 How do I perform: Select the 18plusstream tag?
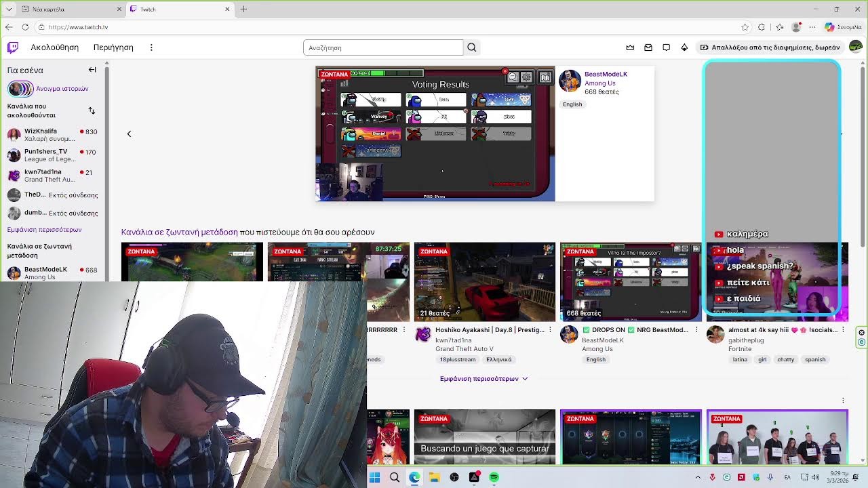click(x=458, y=359)
